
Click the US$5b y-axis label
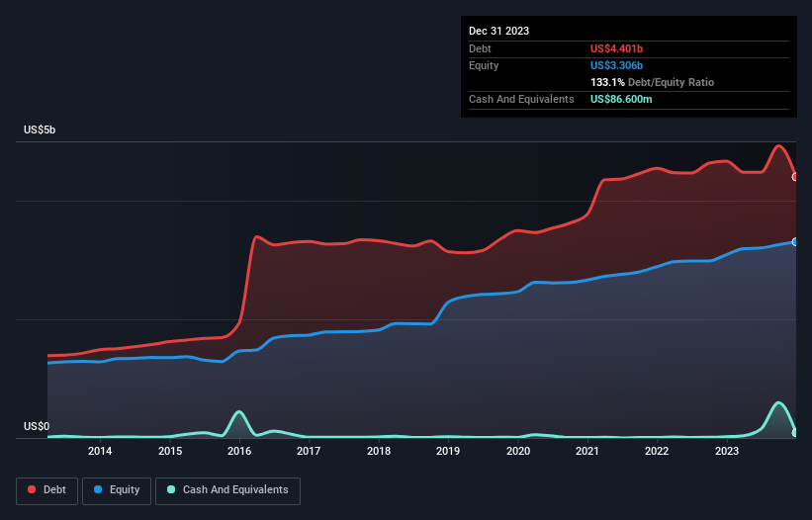[40, 130]
